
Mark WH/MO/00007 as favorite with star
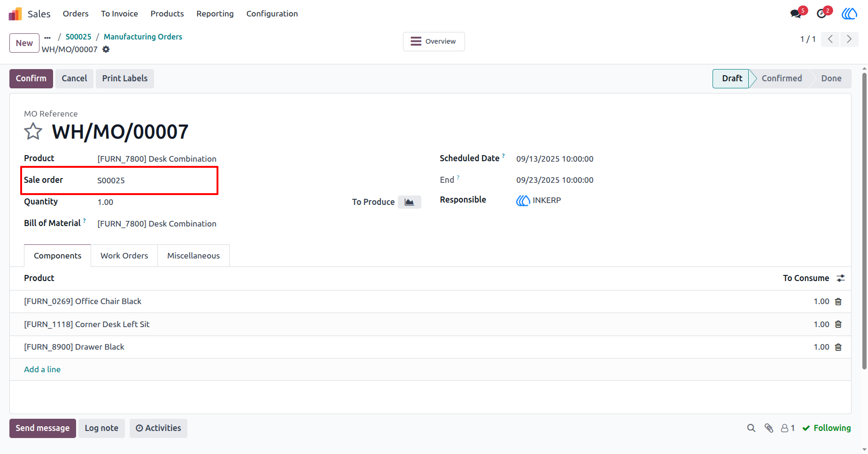pos(33,132)
